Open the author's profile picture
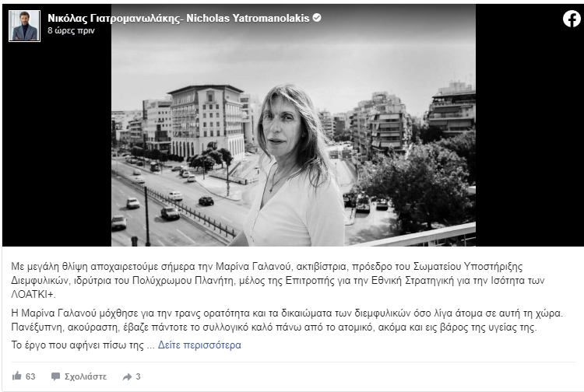This screenshot has height=392, width=584. coord(25,26)
